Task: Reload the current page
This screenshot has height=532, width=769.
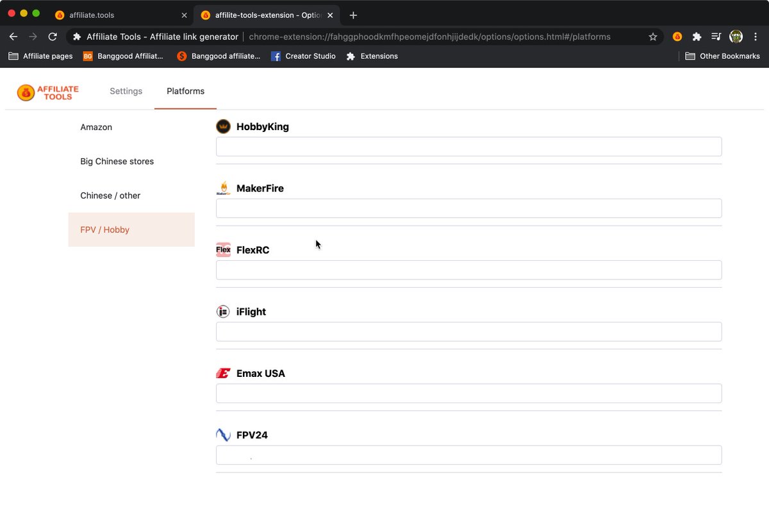Action: pyautogui.click(x=53, y=37)
